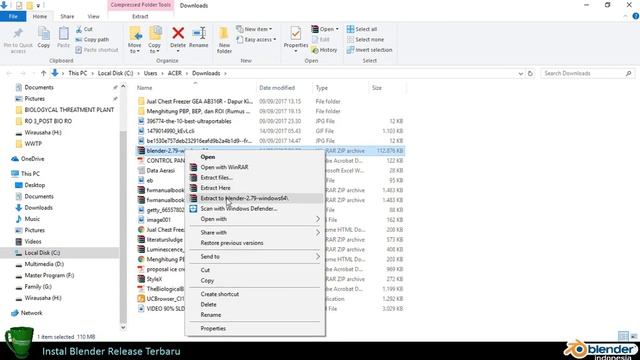
Task: Choose Scan with Windows Defender...
Action: coord(255,209)
